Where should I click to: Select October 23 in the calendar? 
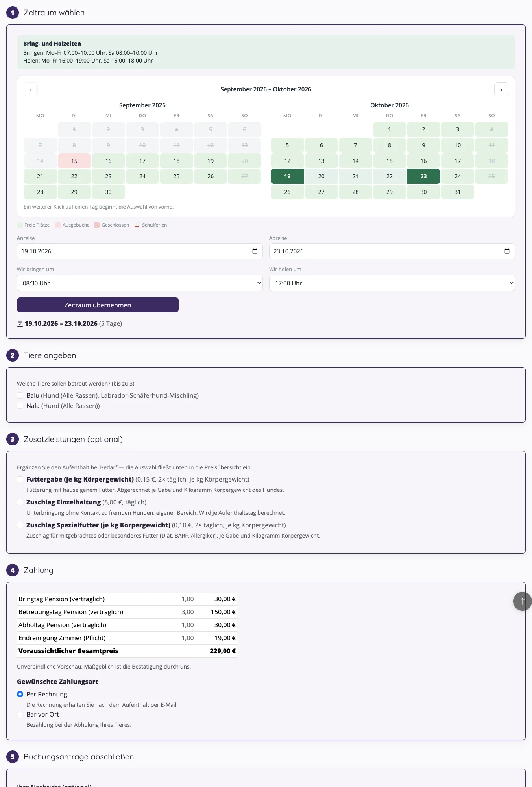point(423,176)
